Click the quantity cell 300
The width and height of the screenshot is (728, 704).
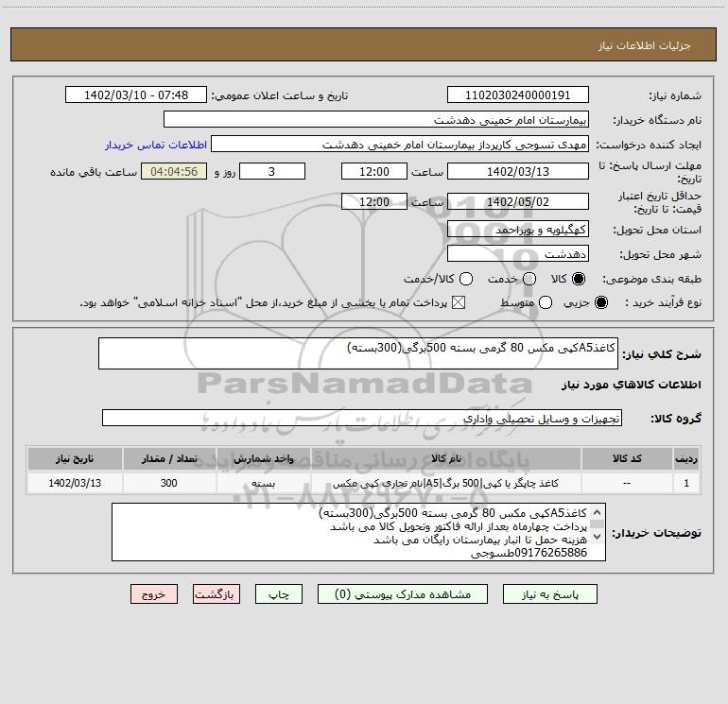click(169, 483)
